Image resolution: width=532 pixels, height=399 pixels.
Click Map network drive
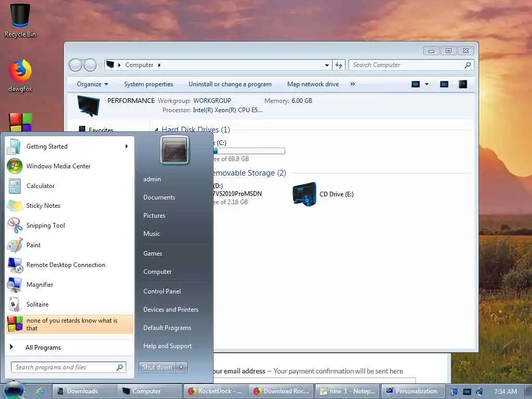(x=313, y=84)
